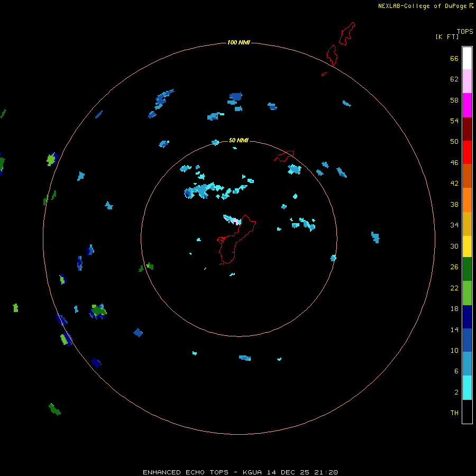Viewport: 476px width, 476px height.
Task: Click the light blue legend swatch
Action: pyautogui.click(x=467, y=363)
